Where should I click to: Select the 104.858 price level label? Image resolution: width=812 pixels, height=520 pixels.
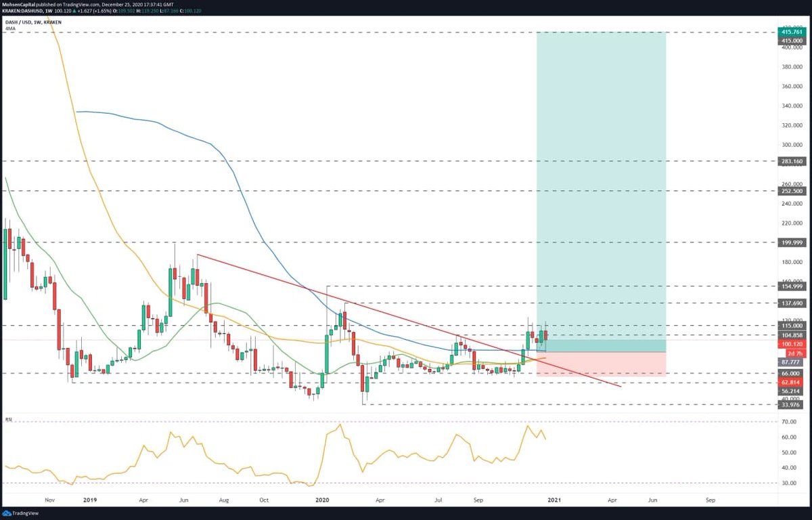point(792,335)
